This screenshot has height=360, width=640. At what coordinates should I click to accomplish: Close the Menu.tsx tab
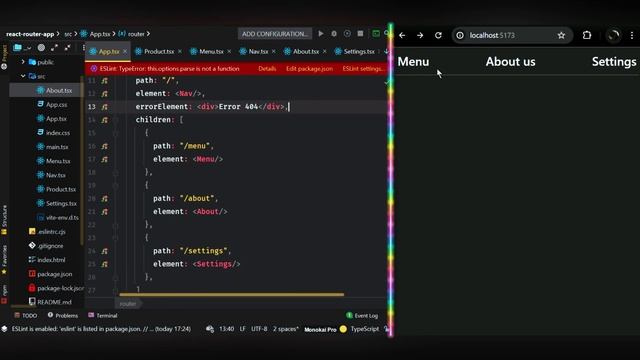tap(229, 51)
